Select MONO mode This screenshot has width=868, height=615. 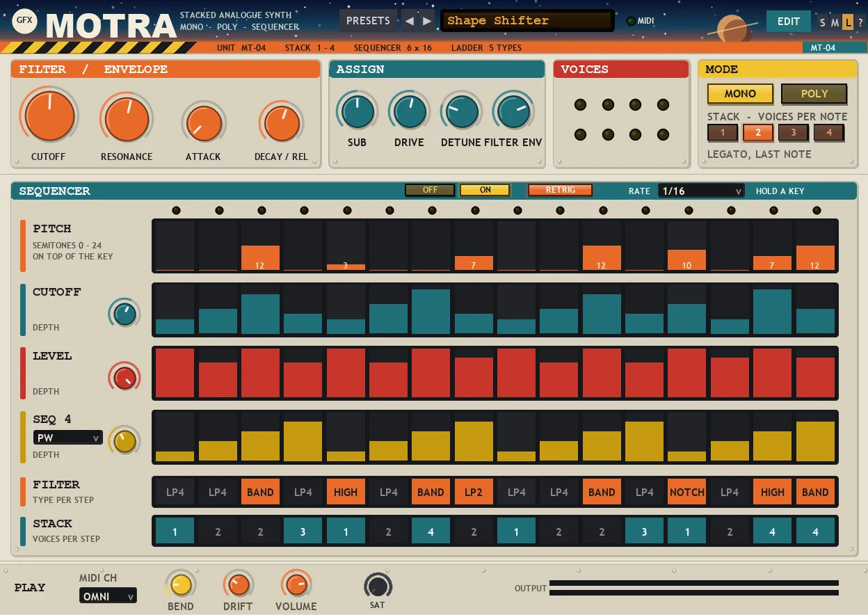[741, 94]
